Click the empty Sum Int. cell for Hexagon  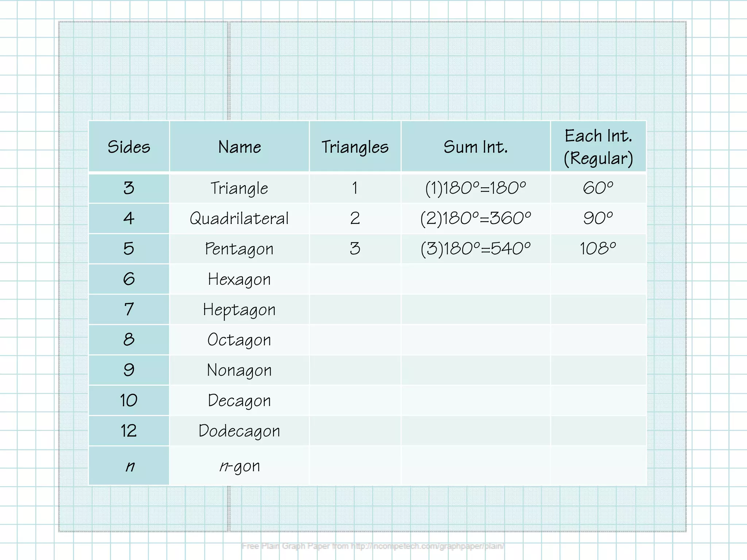(x=476, y=279)
